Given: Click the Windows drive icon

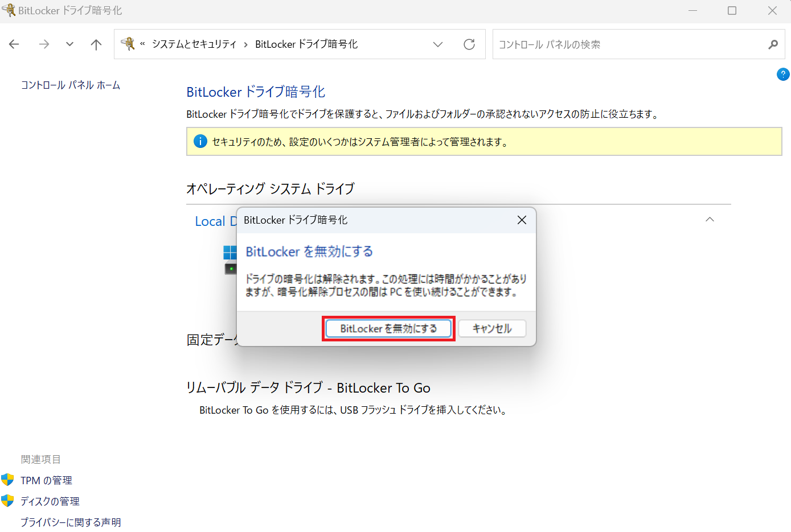Looking at the screenshot, I should pyautogui.click(x=230, y=259).
